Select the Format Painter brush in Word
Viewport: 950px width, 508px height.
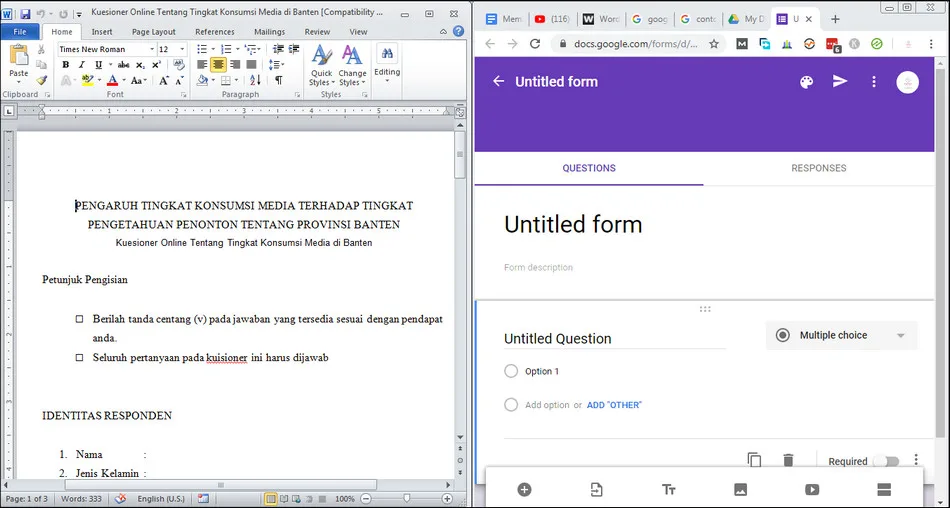[41, 80]
